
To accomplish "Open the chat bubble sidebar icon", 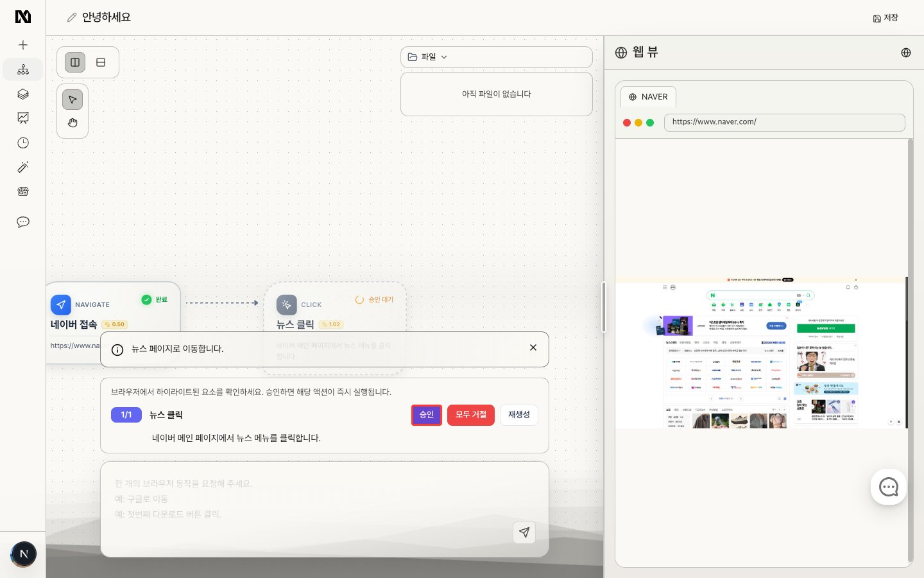I will coord(23,222).
